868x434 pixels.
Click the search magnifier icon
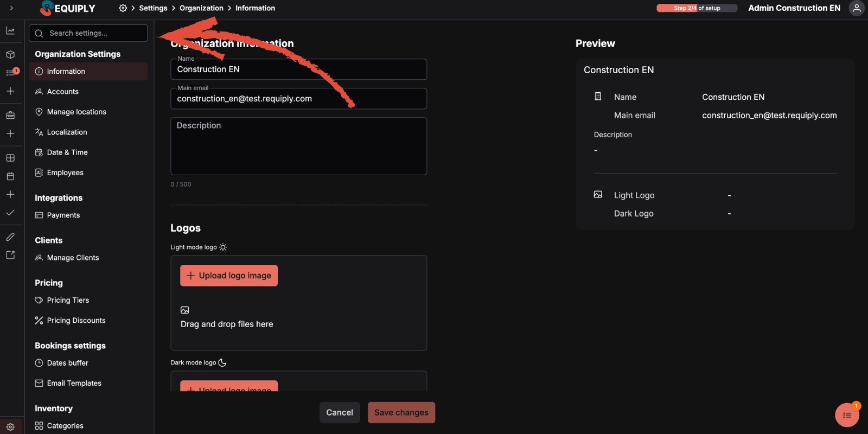tap(39, 34)
